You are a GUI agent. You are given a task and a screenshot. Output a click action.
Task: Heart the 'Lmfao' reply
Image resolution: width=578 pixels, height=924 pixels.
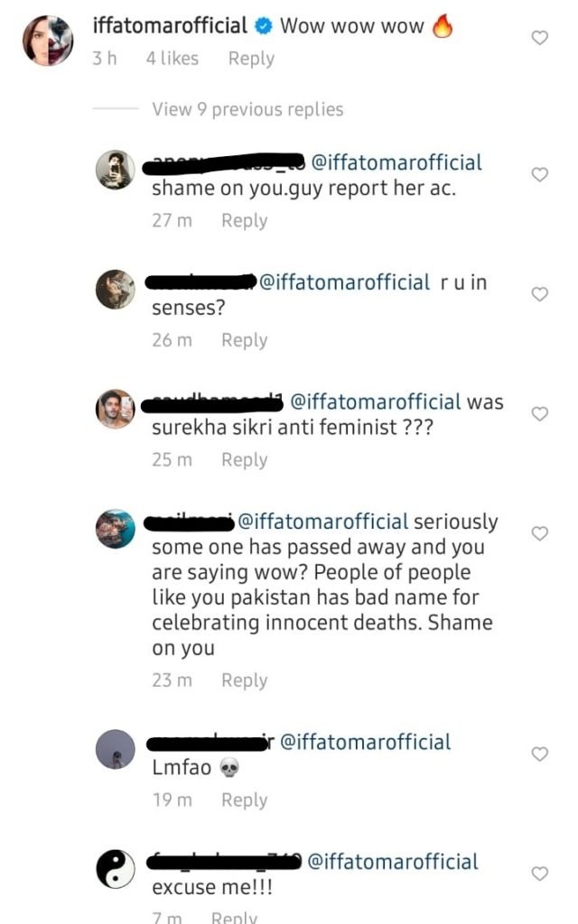540,753
